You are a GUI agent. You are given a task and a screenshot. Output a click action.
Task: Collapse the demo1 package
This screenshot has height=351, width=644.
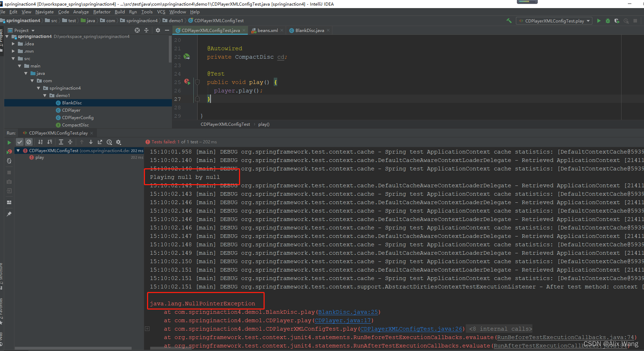tap(45, 96)
